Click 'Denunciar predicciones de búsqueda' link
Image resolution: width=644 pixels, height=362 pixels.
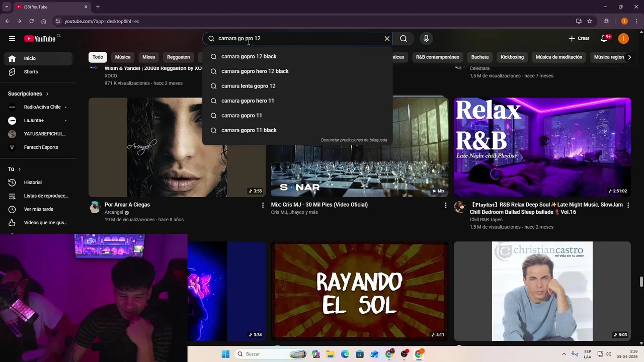[x=354, y=140]
